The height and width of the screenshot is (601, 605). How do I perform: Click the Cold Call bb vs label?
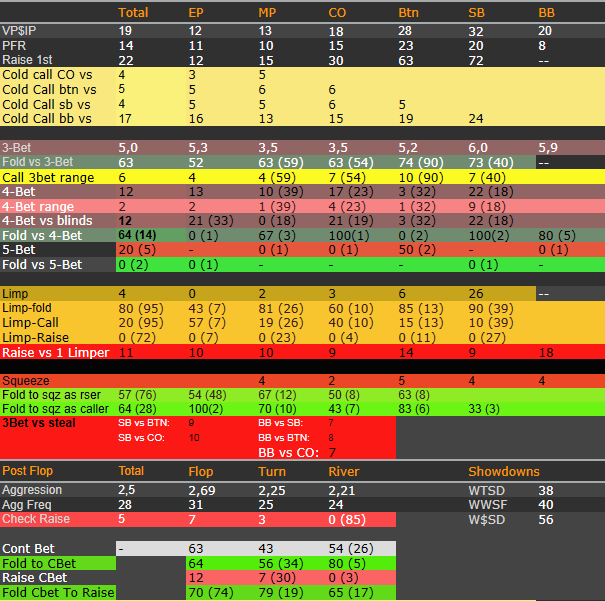click(x=47, y=118)
